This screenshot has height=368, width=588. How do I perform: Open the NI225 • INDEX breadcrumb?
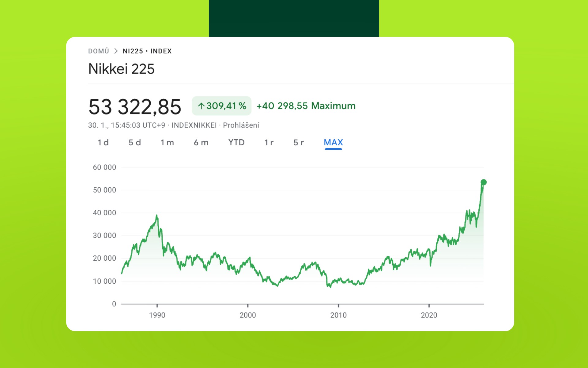pyautogui.click(x=147, y=51)
